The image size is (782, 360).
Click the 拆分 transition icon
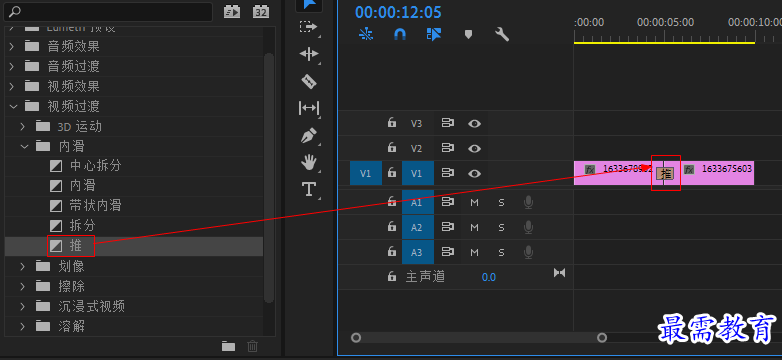(x=56, y=226)
